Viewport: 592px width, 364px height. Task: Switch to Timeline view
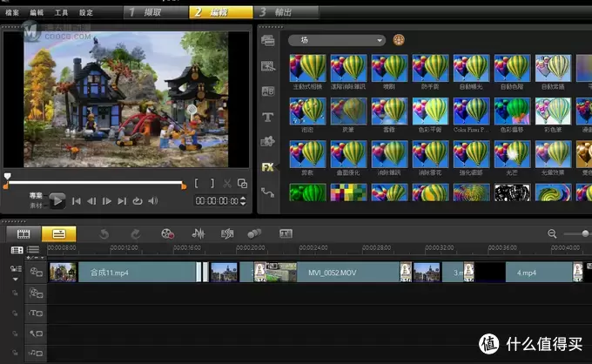coord(59,234)
